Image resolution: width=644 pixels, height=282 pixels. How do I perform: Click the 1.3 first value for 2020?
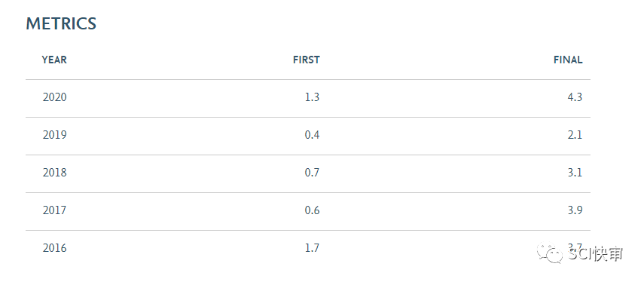point(312,97)
